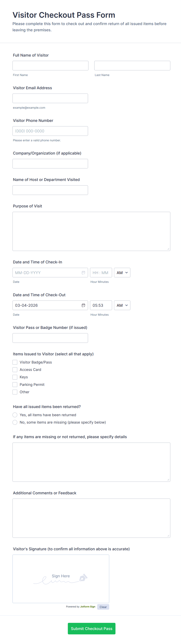
Task: Click the Visitor Email Address field
Action: click(x=50, y=98)
